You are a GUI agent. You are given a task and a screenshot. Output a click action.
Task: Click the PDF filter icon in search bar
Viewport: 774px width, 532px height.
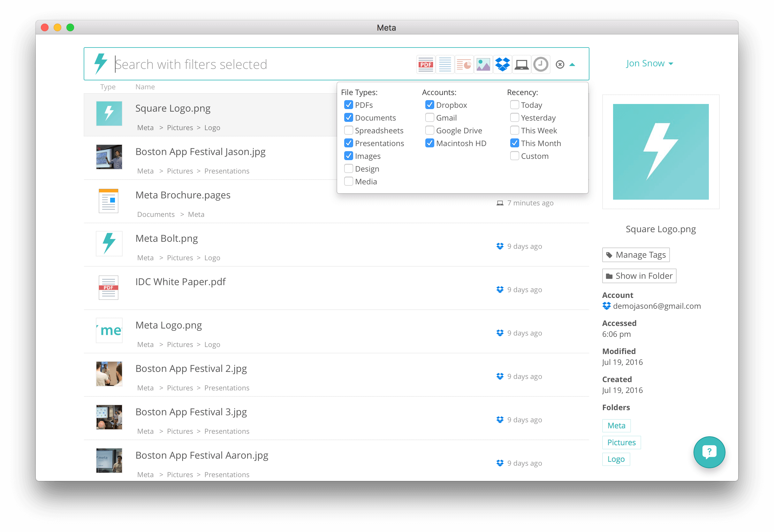pyautogui.click(x=426, y=64)
